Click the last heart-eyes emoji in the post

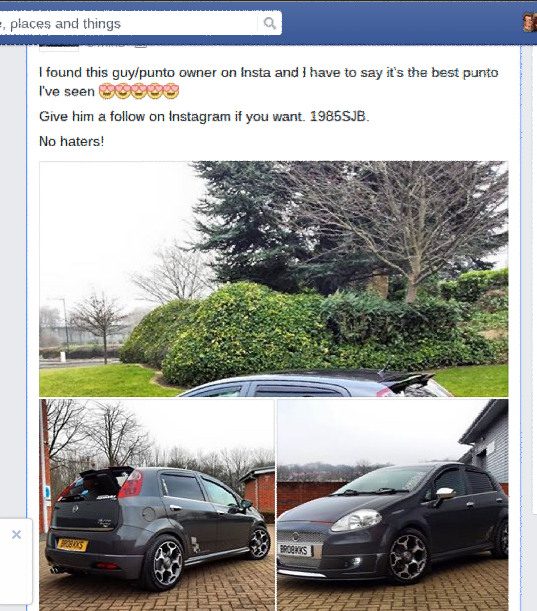171,91
